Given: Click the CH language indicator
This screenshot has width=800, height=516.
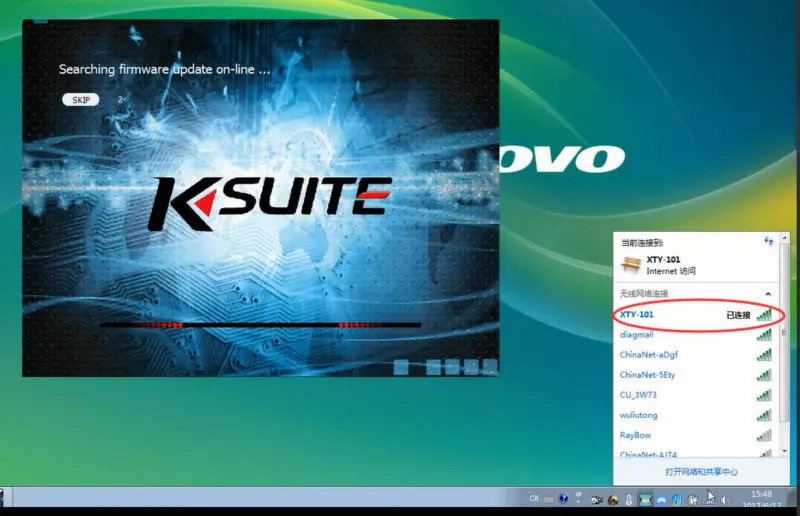Looking at the screenshot, I should click(x=534, y=499).
